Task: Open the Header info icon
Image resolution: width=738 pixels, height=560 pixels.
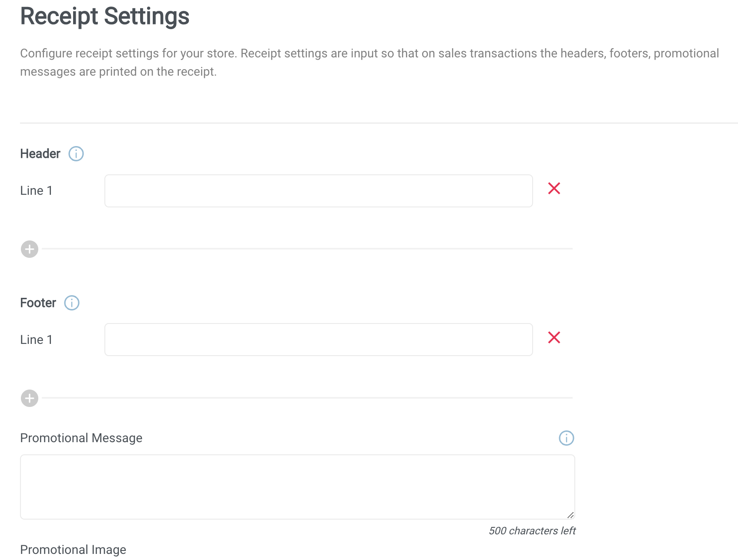Action: [76, 153]
